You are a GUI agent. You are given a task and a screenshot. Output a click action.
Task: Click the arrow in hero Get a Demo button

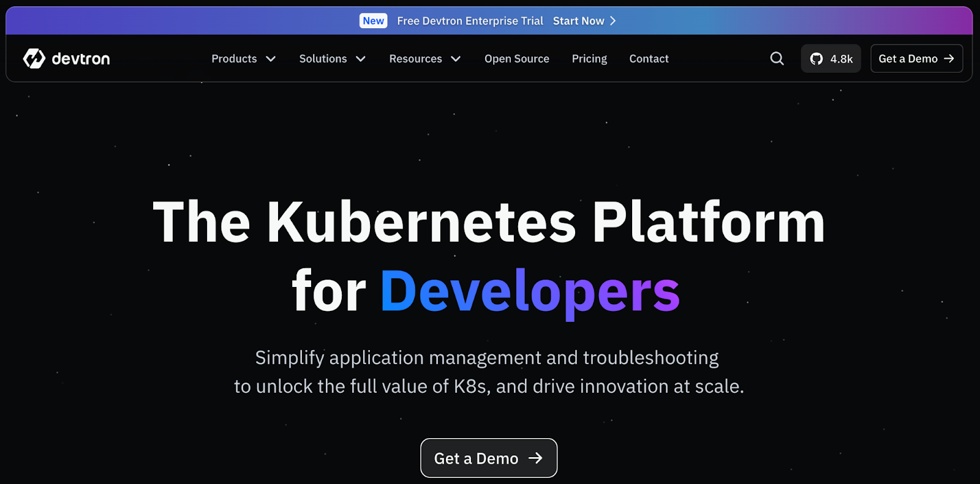535,458
